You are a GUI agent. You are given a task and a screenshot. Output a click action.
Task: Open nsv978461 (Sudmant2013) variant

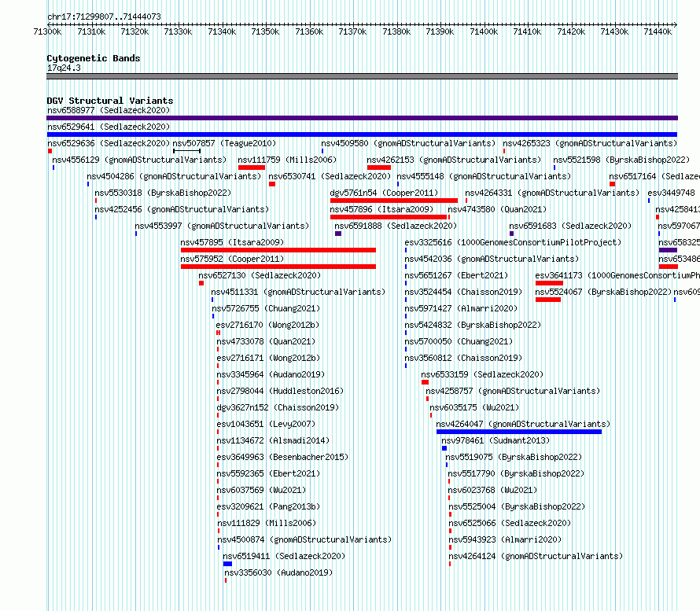tap(496, 440)
